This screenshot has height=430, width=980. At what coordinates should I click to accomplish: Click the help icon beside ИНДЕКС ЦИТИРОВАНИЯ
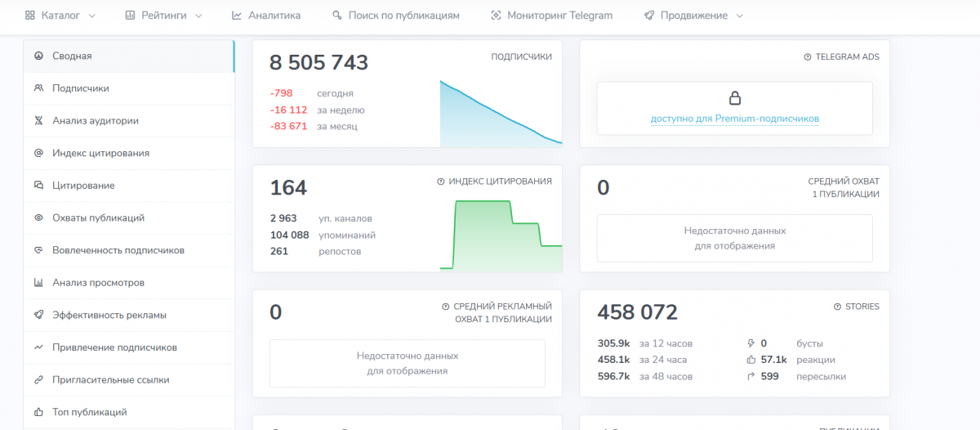pos(441,181)
